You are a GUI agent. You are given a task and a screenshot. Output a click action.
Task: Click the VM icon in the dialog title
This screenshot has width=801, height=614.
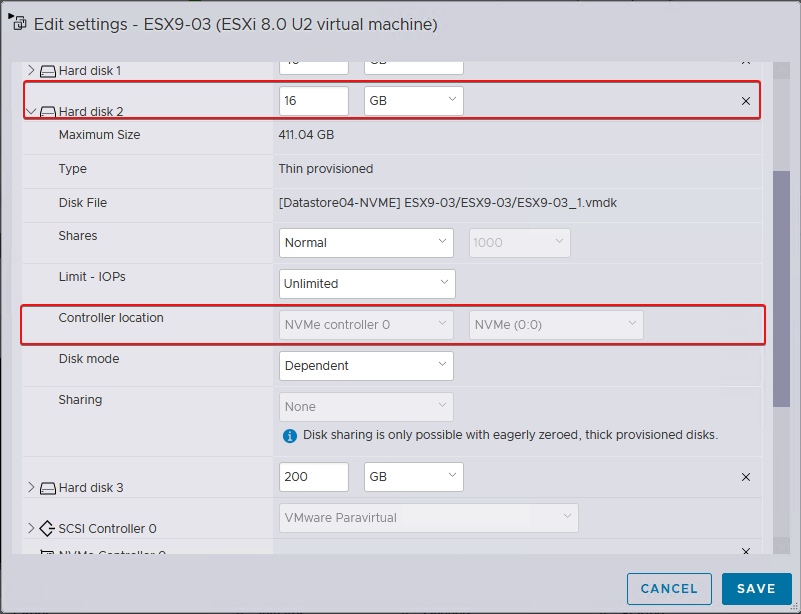(x=18, y=22)
